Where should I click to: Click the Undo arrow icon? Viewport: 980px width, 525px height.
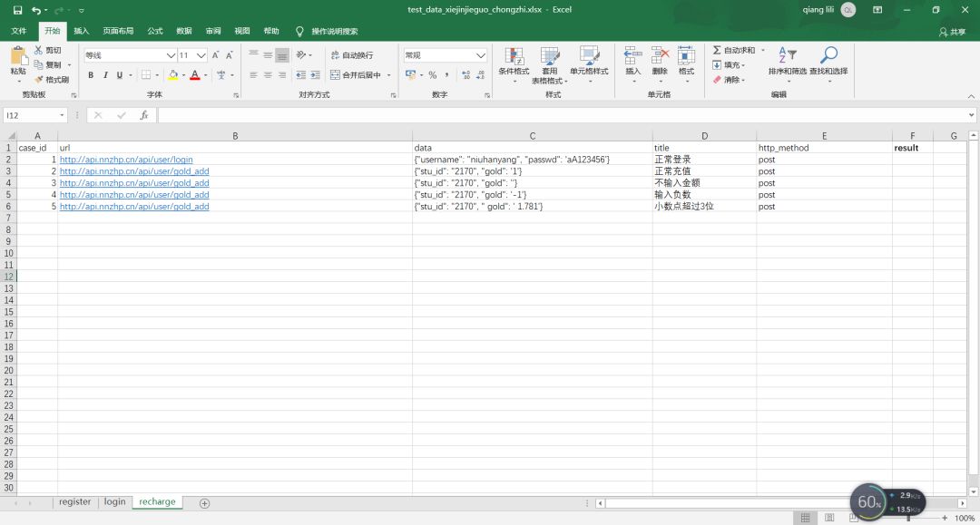36,10
